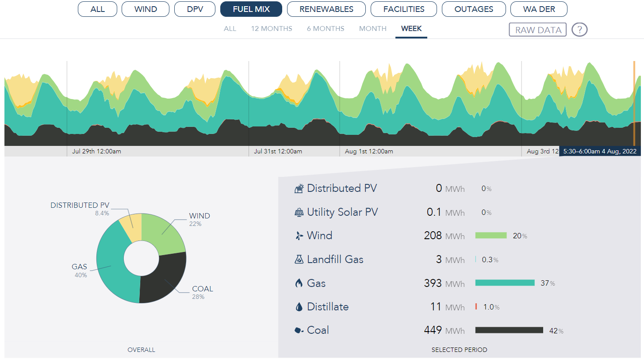Screen dimensions: 644x359
Task: Switch to the WIND dashboard
Action: pyautogui.click(x=145, y=9)
